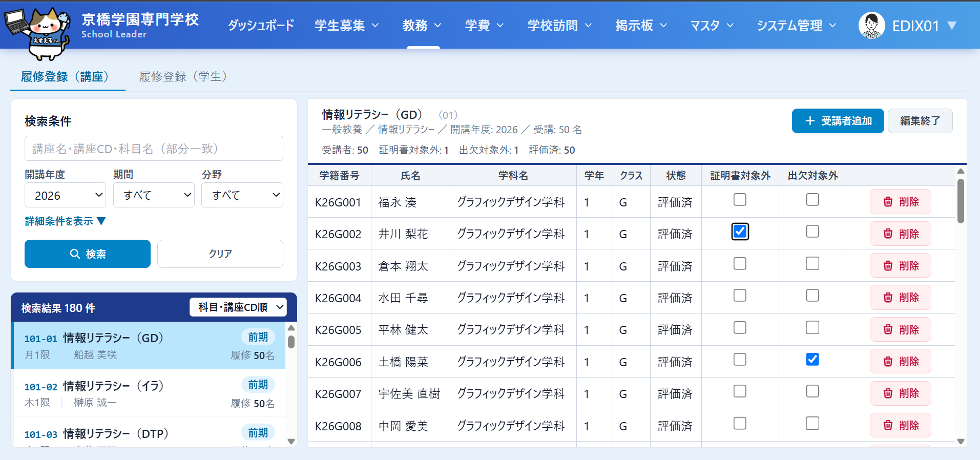Go to ダッシュボード
This screenshot has height=460, width=980.
coord(261,26)
